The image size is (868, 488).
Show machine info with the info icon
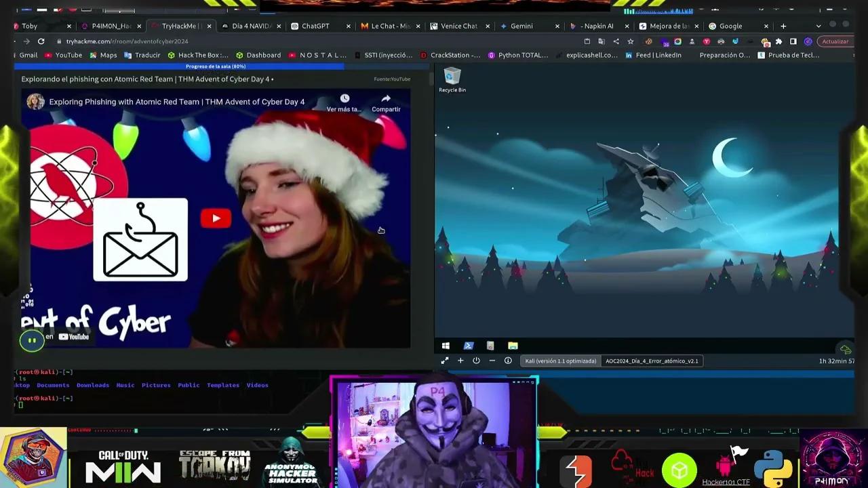tap(508, 361)
